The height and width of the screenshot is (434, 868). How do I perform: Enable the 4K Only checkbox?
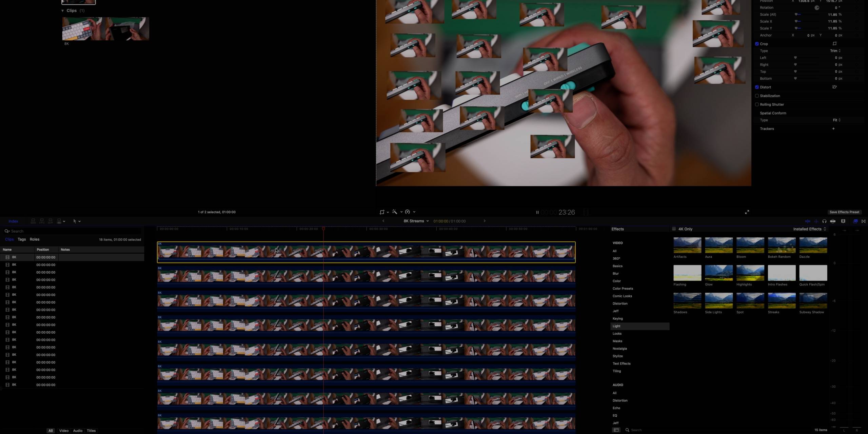click(674, 229)
